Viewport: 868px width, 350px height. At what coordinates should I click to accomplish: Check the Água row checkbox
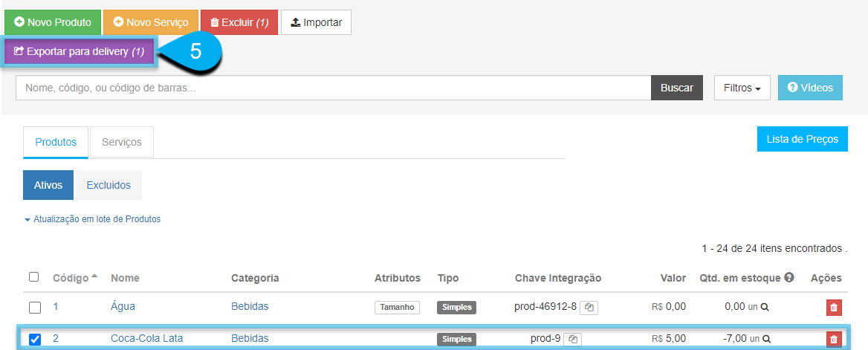(x=35, y=308)
